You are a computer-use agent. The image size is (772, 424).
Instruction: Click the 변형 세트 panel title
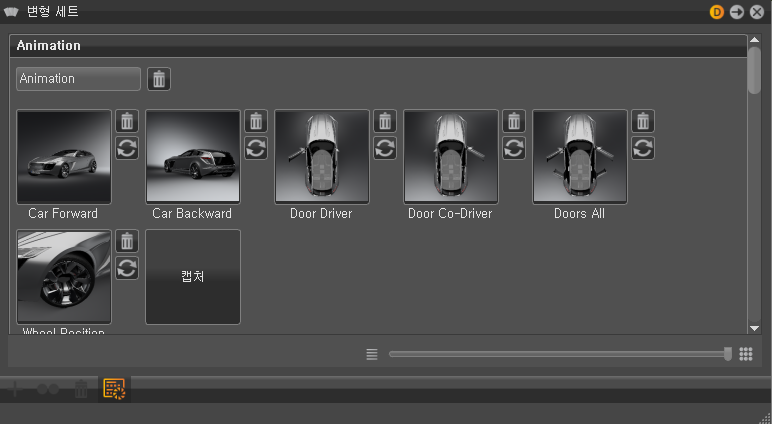pyautogui.click(x=53, y=12)
